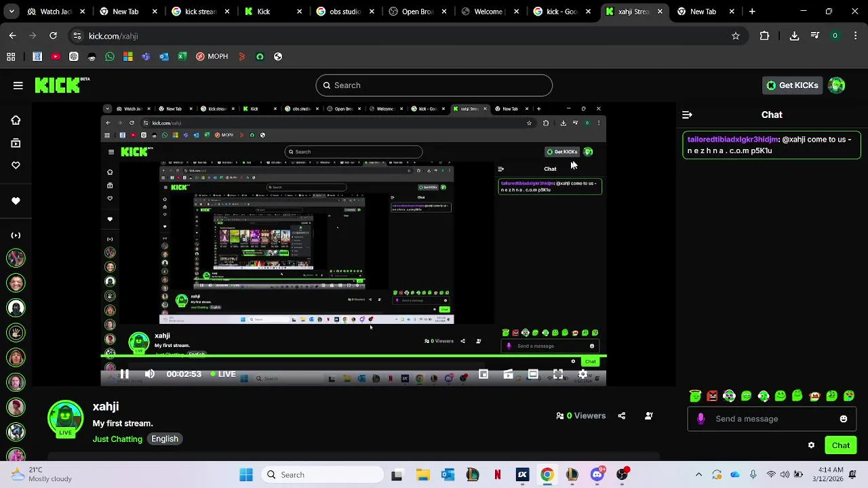Switch to kick stream Google tab

tap(200, 12)
